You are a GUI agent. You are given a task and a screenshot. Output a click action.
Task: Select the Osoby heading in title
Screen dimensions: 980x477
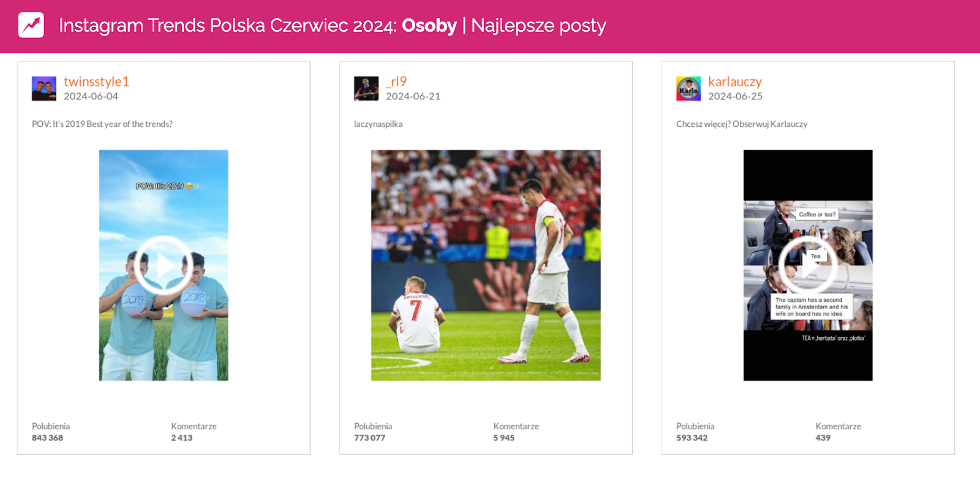[429, 25]
